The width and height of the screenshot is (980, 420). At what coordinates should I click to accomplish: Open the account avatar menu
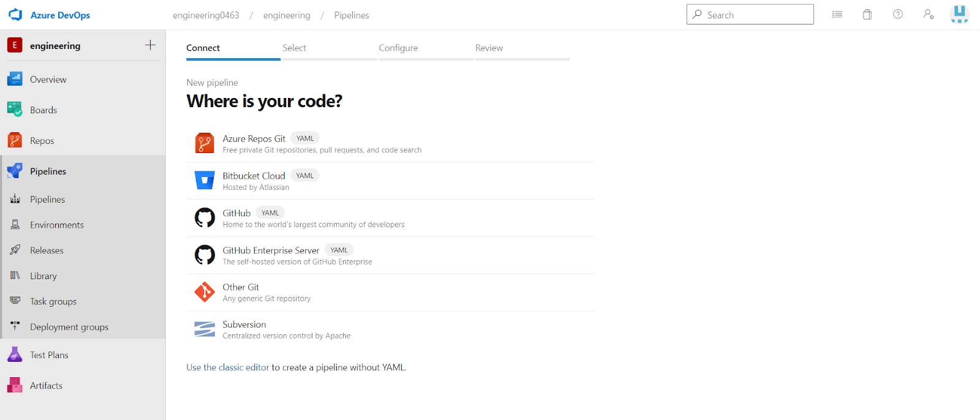point(959,14)
